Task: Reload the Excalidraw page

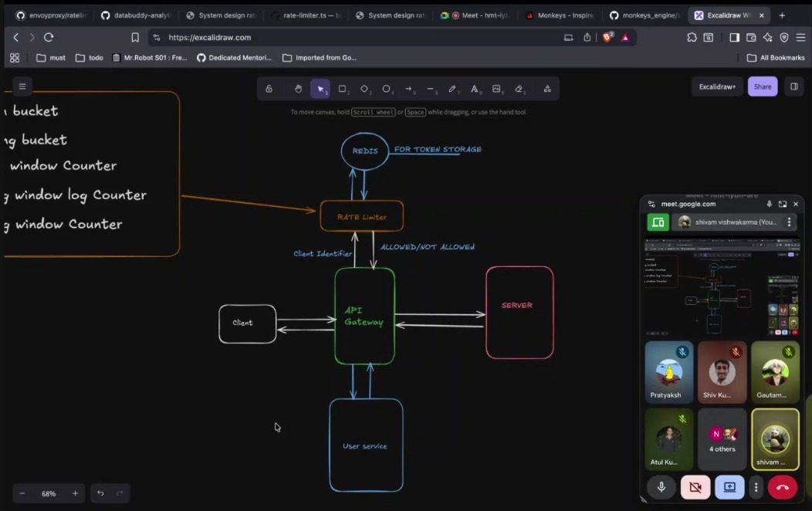Action: point(49,37)
